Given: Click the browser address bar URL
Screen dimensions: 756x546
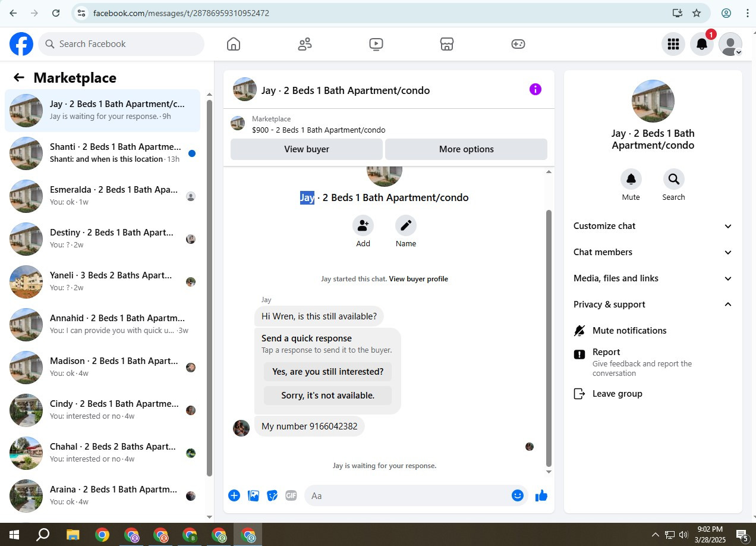Looking at the screenshot, I should (181, 13).
